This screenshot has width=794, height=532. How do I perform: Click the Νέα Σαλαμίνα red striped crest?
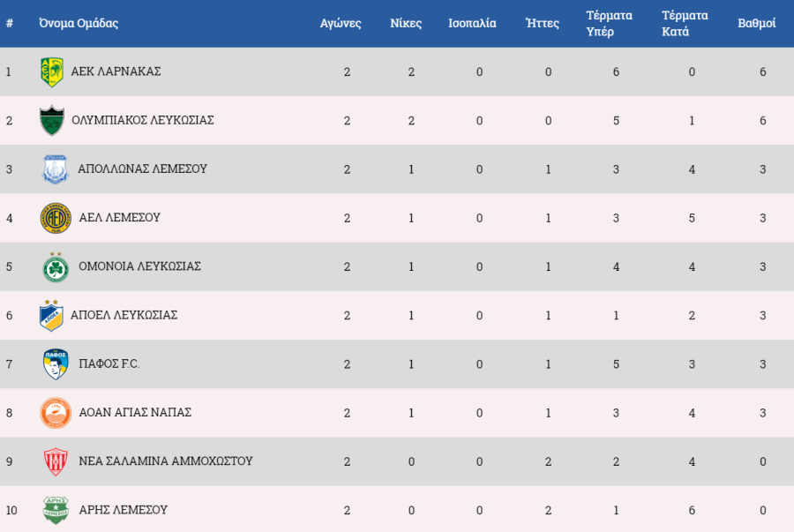[56, 461]
